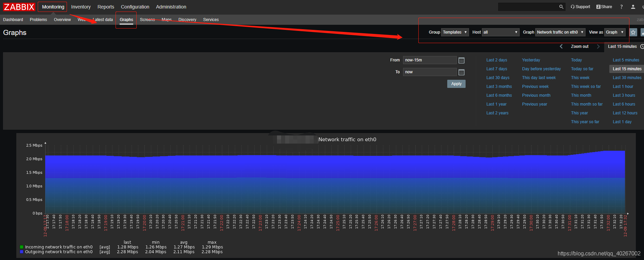Select Day before yesterday range
Image resolution: width=644 pixels, height=260 pixels.
(x=541, y=69)
